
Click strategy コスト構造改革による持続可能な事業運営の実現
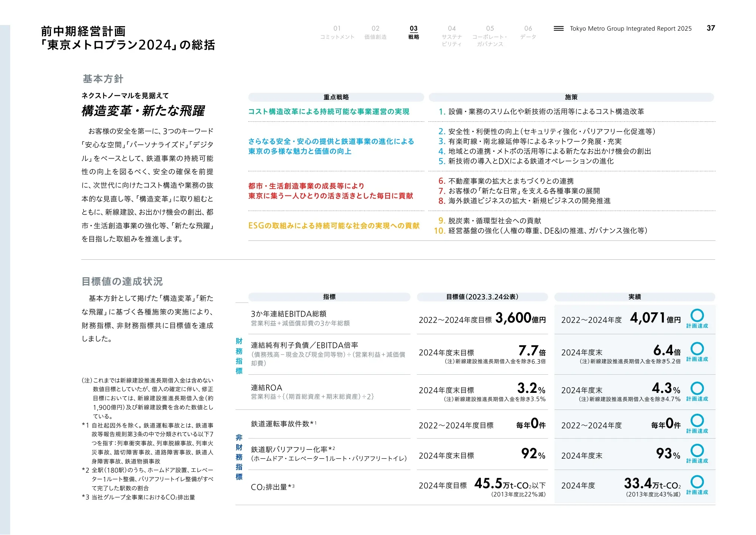tap(328, 112)
